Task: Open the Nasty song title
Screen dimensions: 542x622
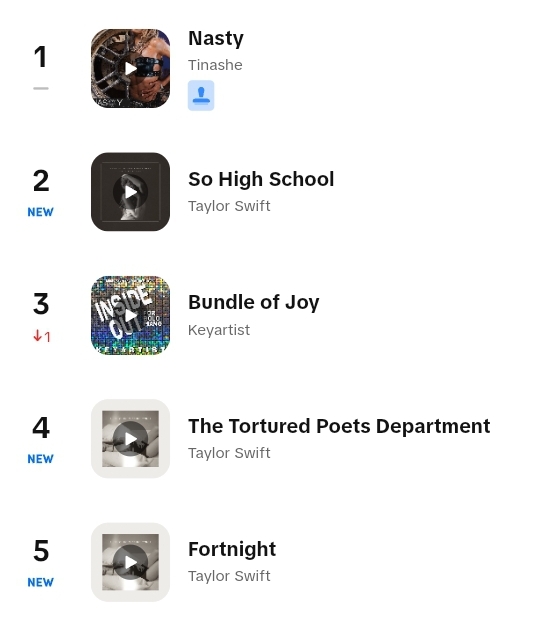Action: point(216,39)
